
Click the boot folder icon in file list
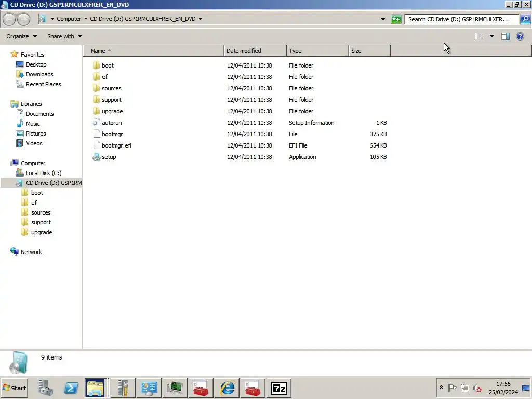coord(96,65)
